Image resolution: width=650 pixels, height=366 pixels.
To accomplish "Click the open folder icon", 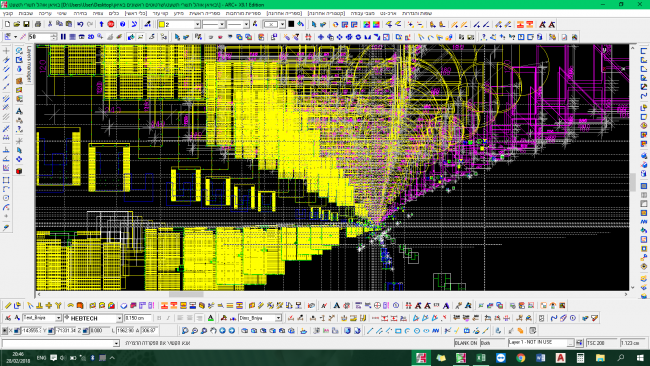I will [17, 24].
